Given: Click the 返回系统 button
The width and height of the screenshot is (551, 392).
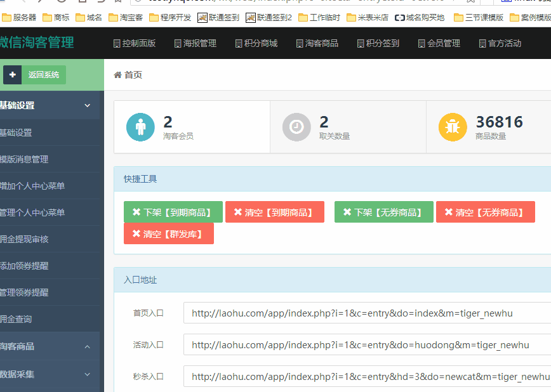Looking at the screenshot, I should tap(44, 75).
